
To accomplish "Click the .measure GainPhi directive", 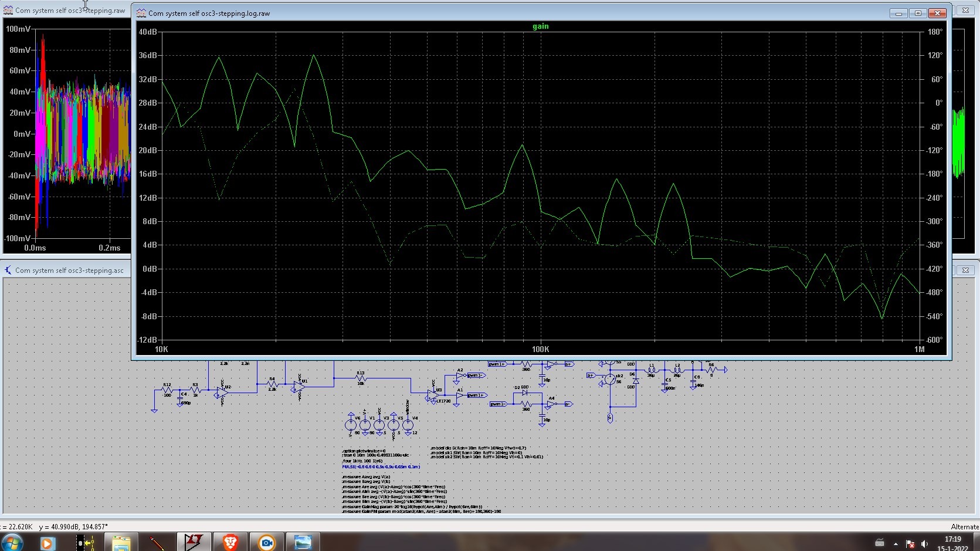I will [421, 512].
